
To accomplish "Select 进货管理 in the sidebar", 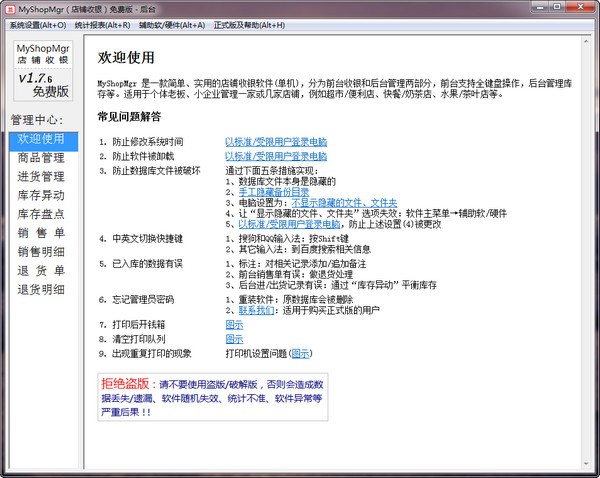I will pyautogui.click(x=41, y=177).
